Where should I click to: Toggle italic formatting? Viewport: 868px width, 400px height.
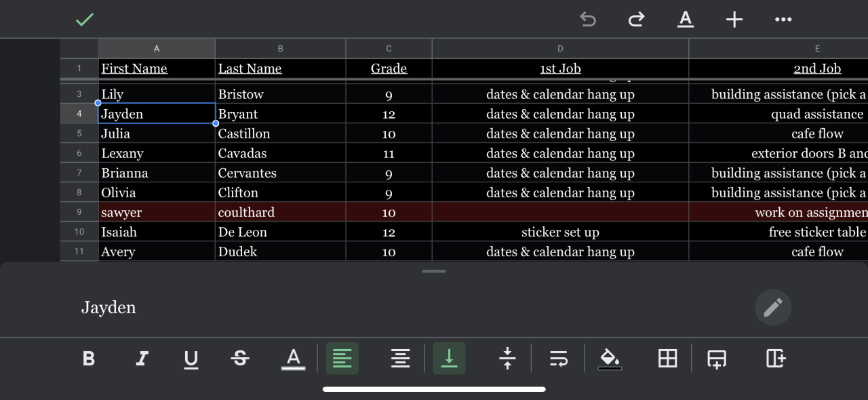coord(142,359)
